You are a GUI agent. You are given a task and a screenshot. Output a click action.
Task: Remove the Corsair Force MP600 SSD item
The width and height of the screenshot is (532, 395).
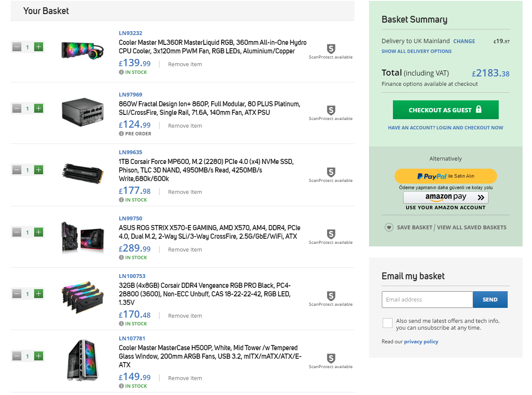click(185, 192)
